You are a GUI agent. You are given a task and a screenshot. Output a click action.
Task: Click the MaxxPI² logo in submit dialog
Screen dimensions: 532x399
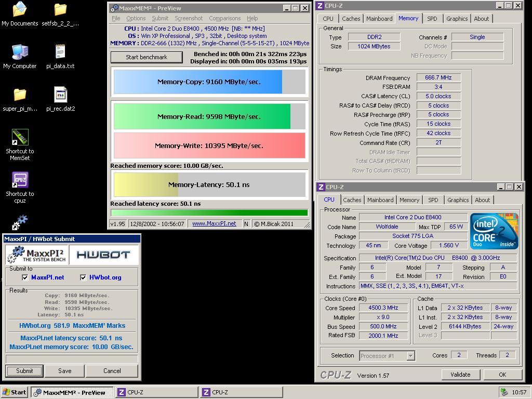coord(37,255)
